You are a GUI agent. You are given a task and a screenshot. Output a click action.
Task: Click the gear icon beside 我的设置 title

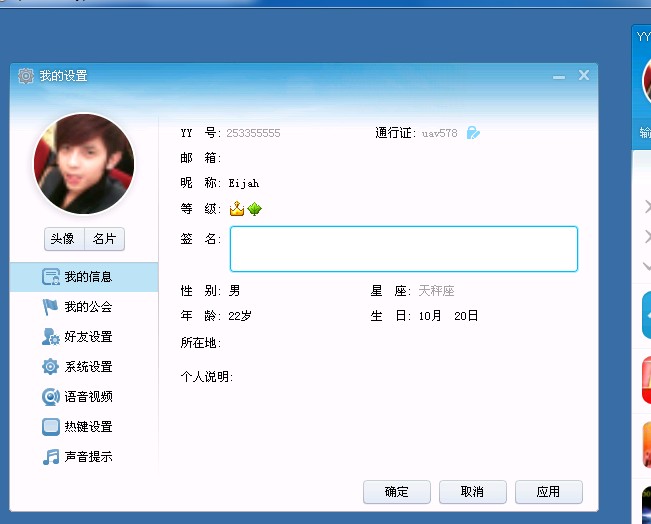(26, 76)
